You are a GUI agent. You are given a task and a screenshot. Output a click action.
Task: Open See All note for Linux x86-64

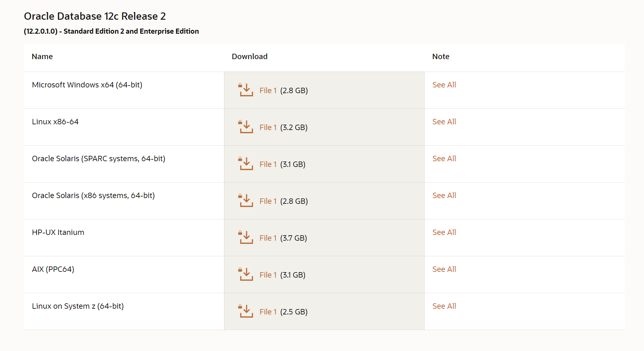(444, 122)
